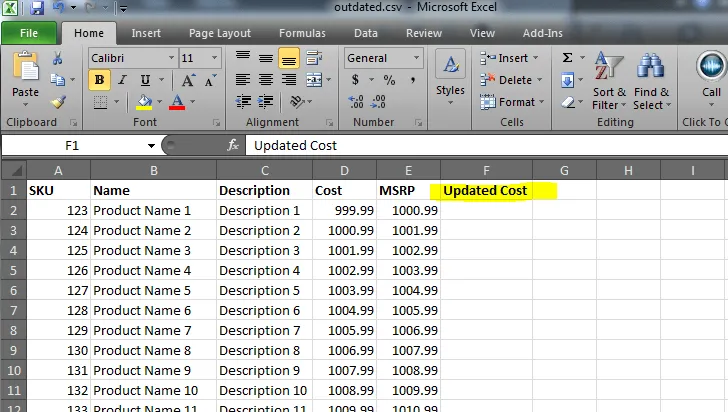
Task: Click the Format Painter brush icon
Action: (x=57, y=101)
